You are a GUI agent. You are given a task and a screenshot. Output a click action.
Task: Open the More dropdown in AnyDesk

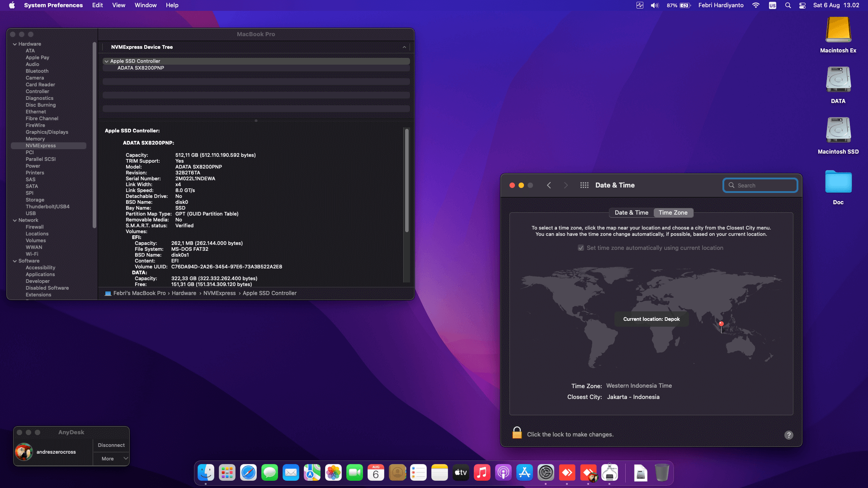(x=111, y=459)
